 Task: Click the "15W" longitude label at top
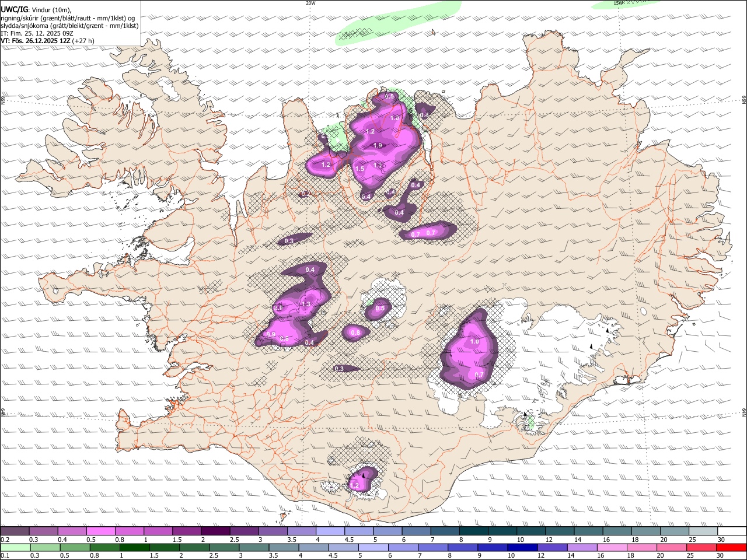(x=619, y=3)
